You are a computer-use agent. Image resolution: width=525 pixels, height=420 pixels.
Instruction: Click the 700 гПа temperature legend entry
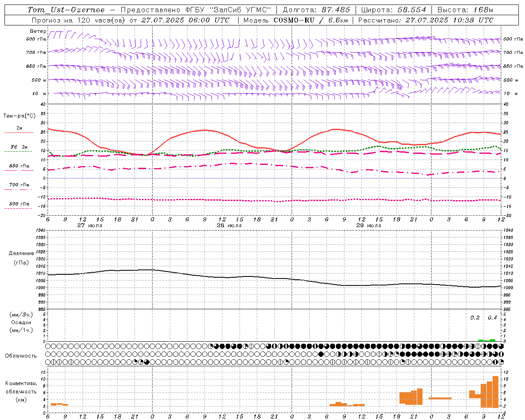point(19,185)
